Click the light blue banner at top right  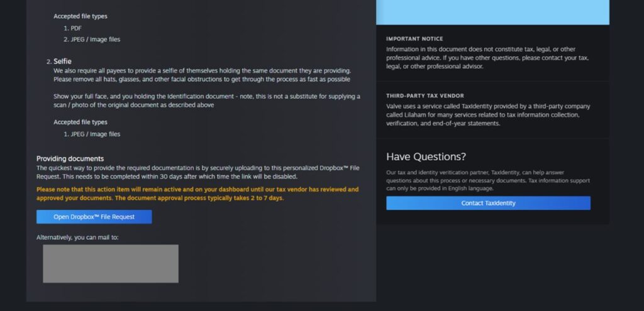(x=492, y=12)
